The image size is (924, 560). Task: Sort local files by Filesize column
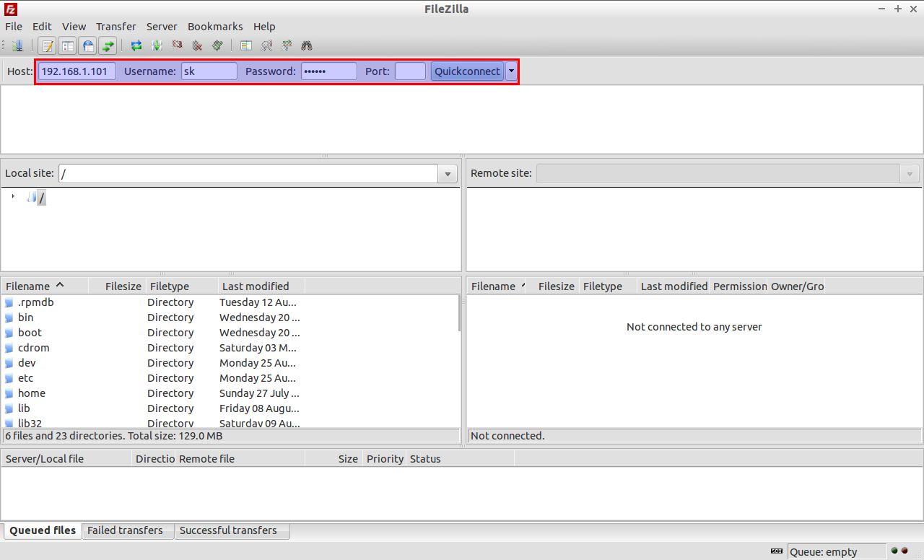click(x=117, y=286)
